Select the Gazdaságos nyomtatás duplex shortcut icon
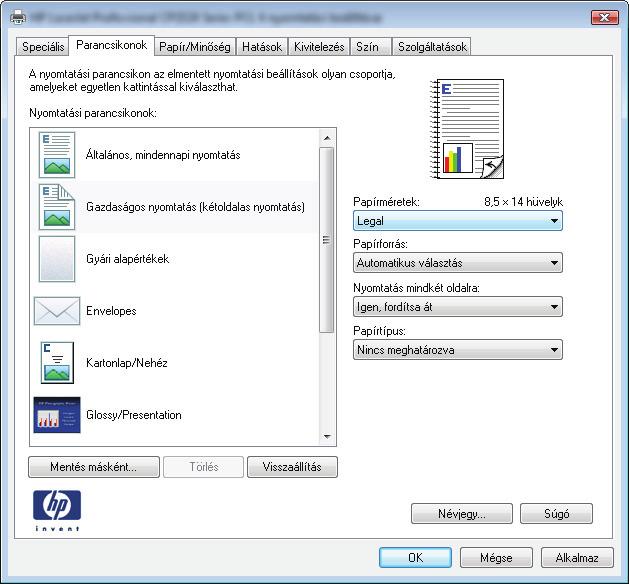Viewport: 629px width, 584px height. pyautogui.click(x=57, y=207)
